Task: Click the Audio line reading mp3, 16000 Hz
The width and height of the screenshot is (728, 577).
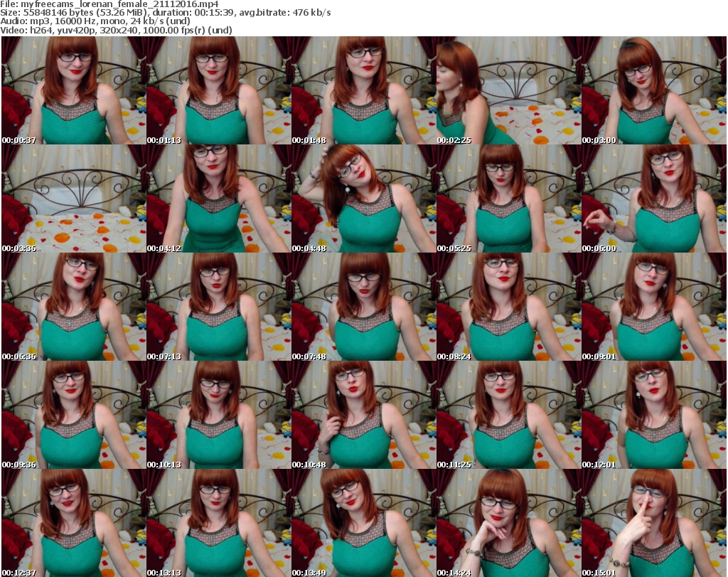Action: point(95,21)
